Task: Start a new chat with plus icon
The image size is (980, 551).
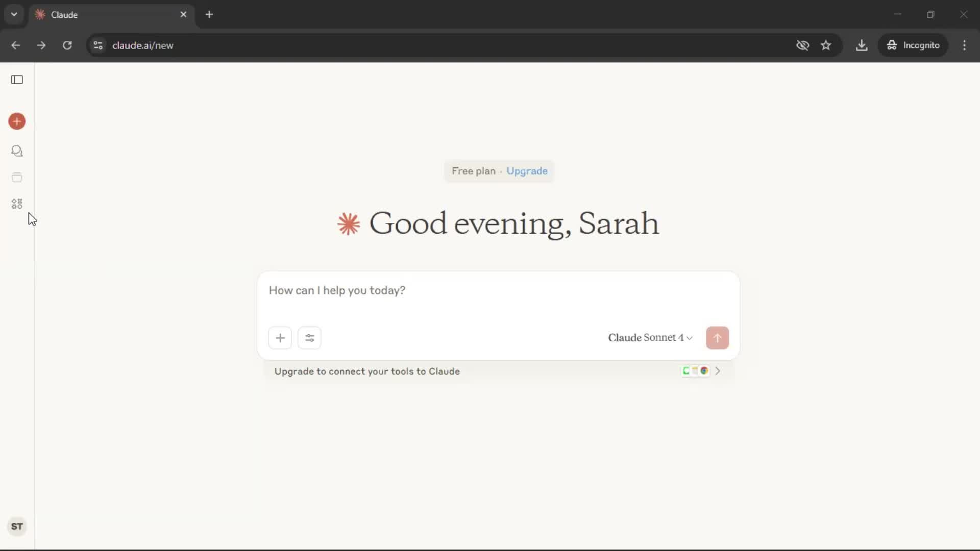Action: pyautogui.click(x=17, y=121)
